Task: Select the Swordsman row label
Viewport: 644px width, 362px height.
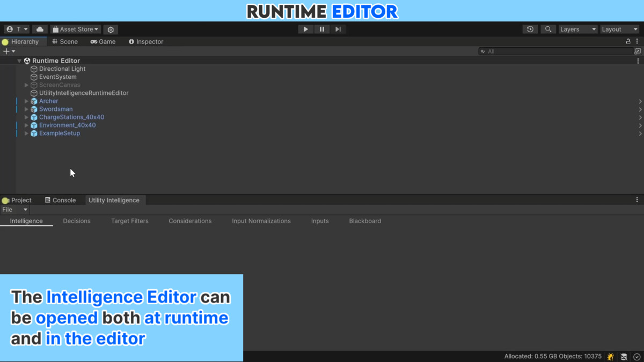Action: [56, 109]
